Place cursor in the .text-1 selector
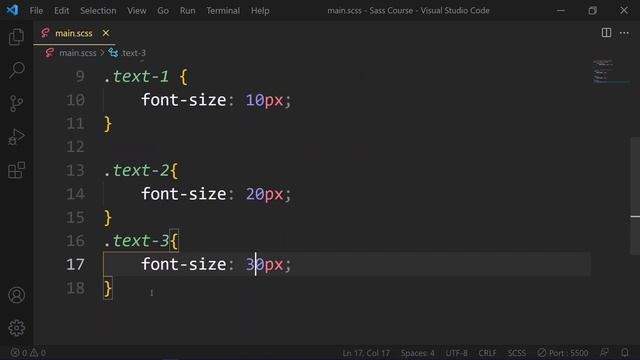Viewport: 640px width, 360px height. click(136, 76)
